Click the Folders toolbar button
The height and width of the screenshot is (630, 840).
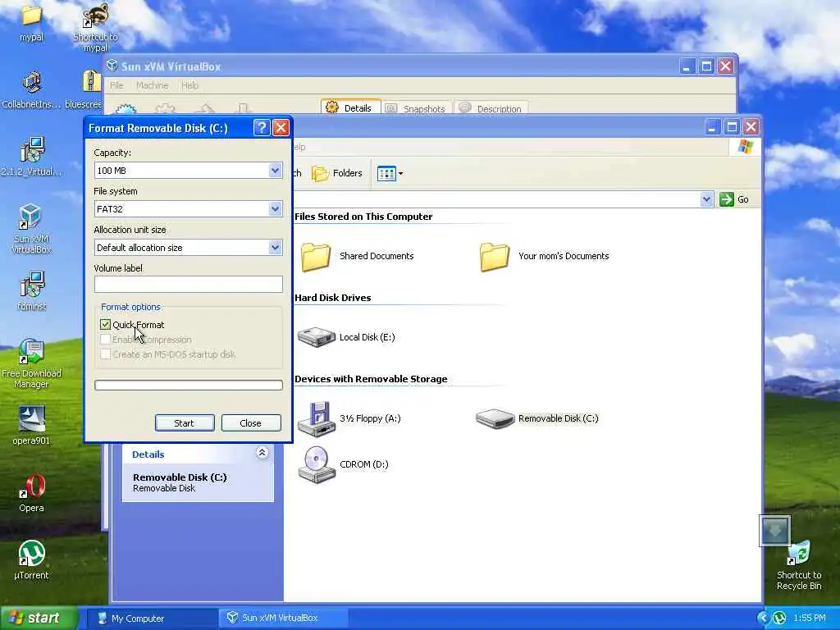(337, 173)
